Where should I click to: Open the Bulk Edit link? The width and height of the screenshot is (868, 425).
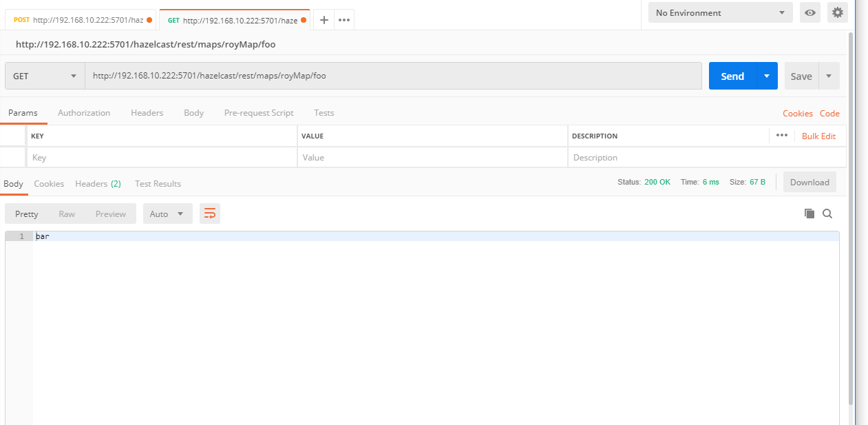coord(818,136)
